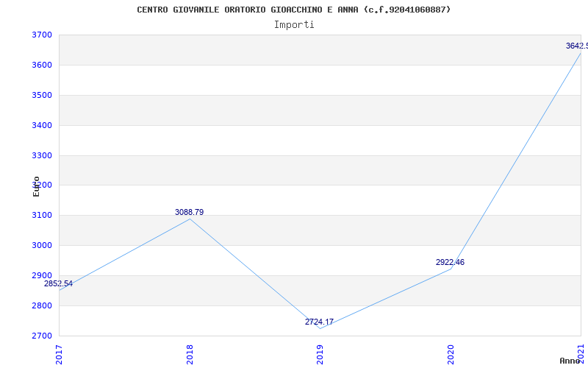Click the 2017 x-axis year label
The image size is (588, 368).
pos(59,355)
